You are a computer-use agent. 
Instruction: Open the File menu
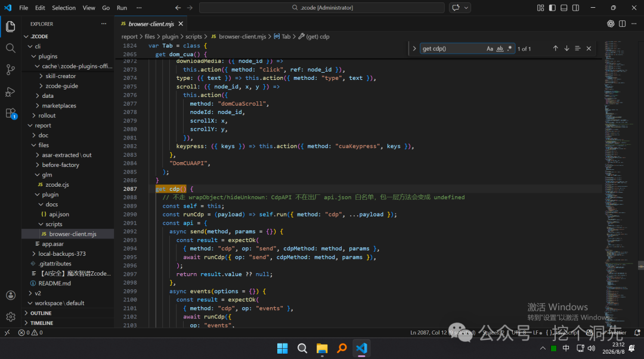coord(24,8)
